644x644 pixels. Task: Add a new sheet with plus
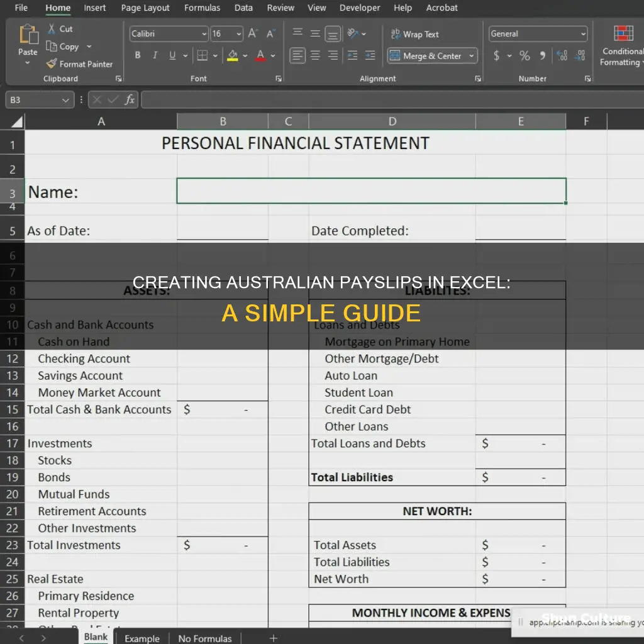click(x=274, y=638)
